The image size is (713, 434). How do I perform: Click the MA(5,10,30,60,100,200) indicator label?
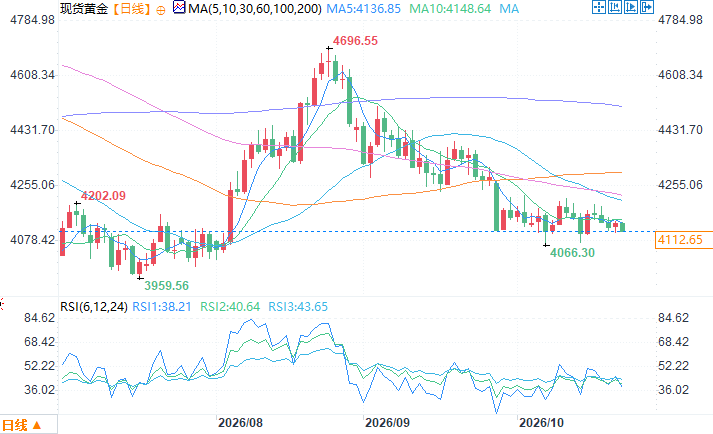[255, 9]
